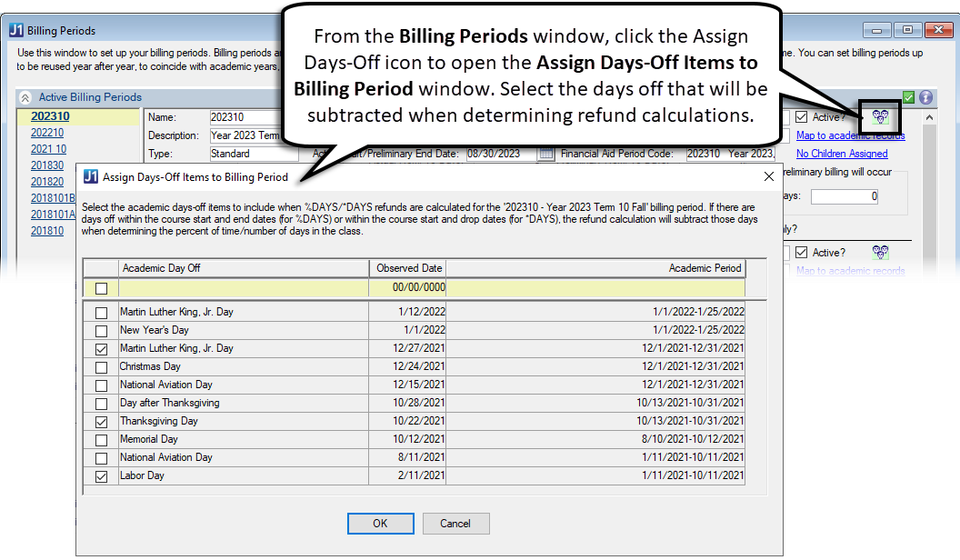Select billing period 2018101B
The width and height of the screenshot is (960, 560).
53,198
